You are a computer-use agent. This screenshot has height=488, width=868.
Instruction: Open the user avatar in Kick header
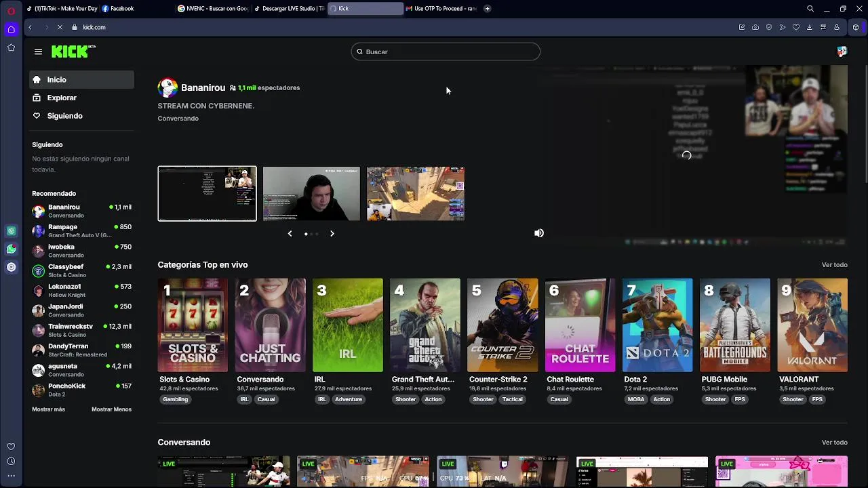click(842, 52)
